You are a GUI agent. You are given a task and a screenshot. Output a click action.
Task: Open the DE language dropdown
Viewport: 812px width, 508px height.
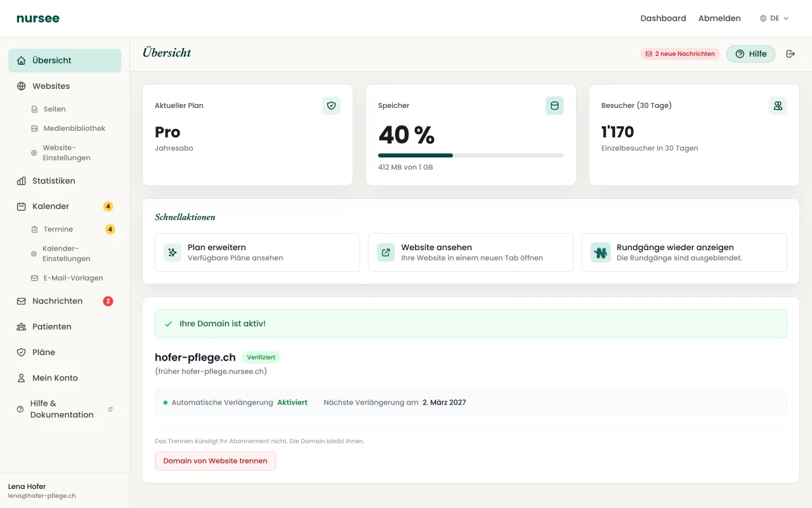[775, 18]
